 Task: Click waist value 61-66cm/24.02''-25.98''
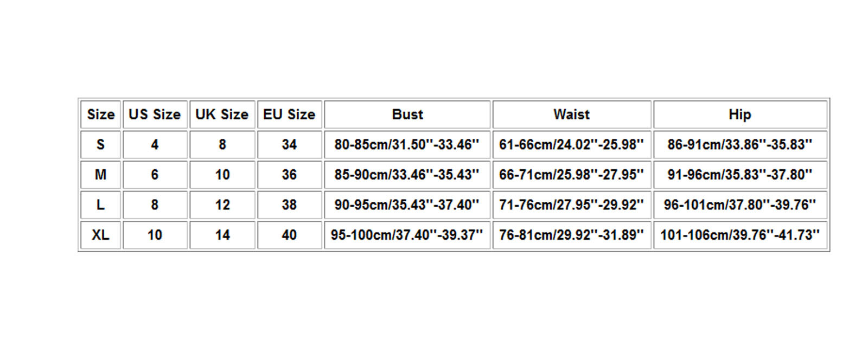(571, 144)
